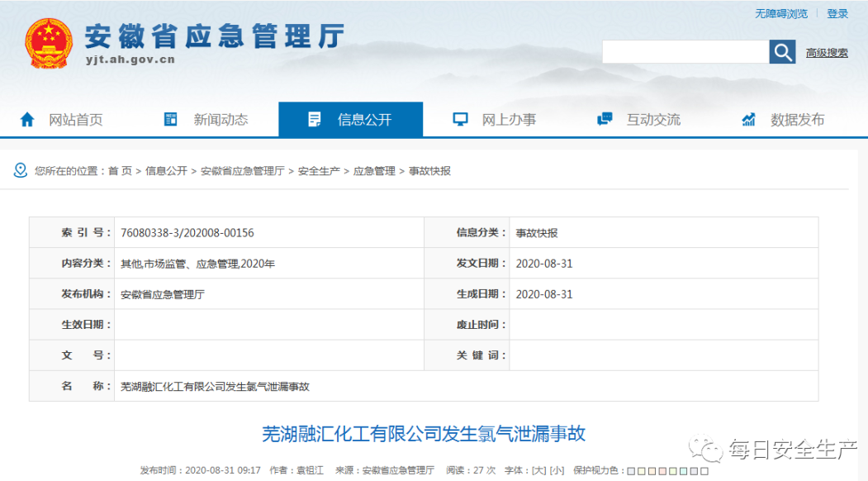868x481 pixels.
Task: Select the last 保护视力色 color swatch
Action: [x=704, y=471]
